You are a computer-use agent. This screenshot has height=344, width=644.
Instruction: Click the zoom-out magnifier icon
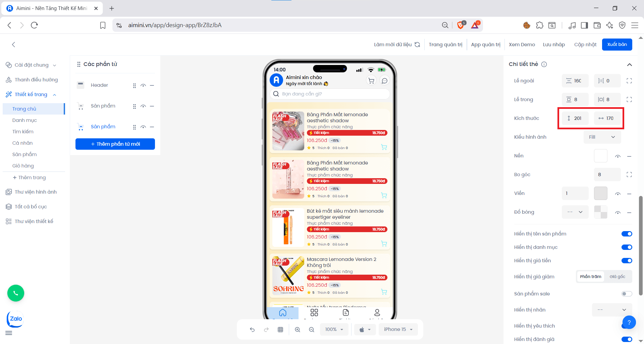click(x=312, y=329)
